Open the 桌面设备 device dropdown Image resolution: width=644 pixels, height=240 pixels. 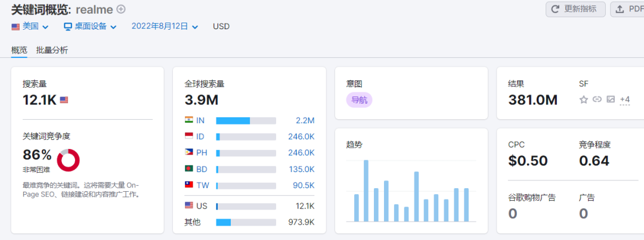[91, 27]
